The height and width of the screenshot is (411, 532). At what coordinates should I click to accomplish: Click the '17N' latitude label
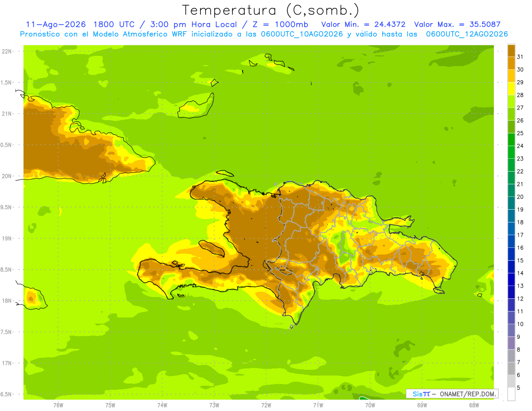click(7, 363)
